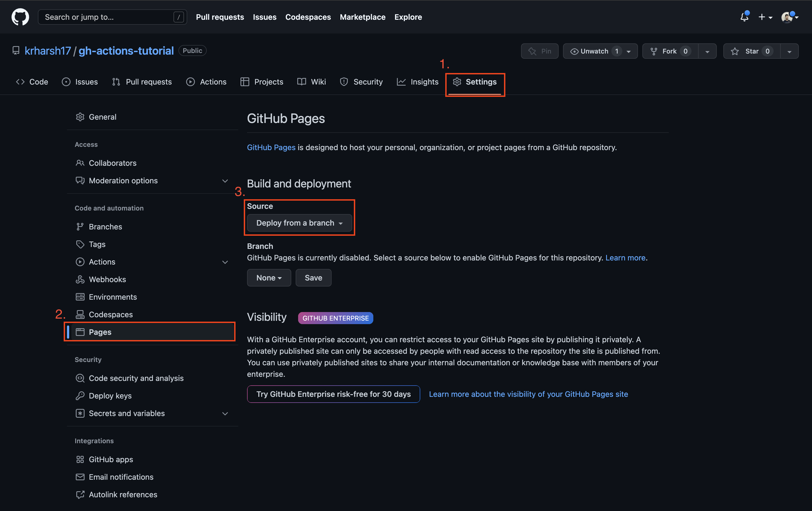812x511 pixels.
Task: Open the Insights graph icon
Action: (401, 82)
